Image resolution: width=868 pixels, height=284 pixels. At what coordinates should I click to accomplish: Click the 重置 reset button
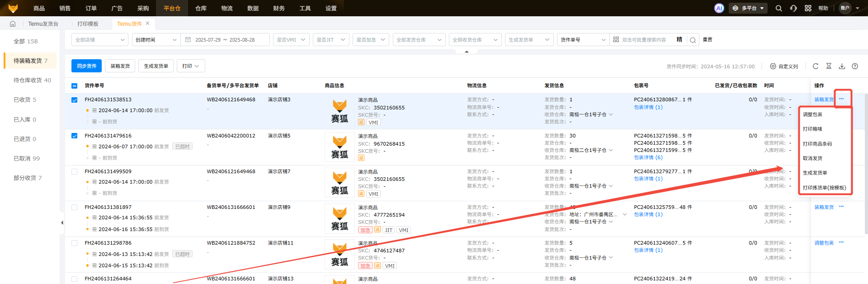[708, 40]
